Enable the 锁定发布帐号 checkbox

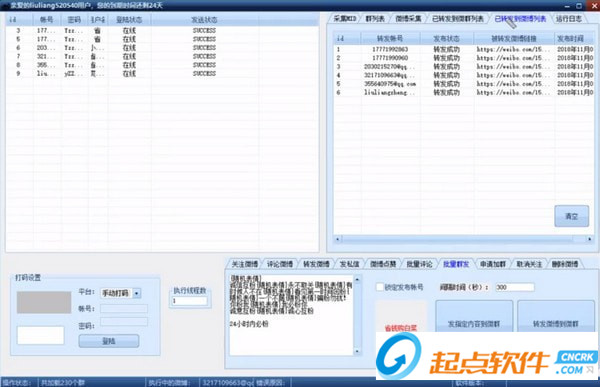point(380,287)
